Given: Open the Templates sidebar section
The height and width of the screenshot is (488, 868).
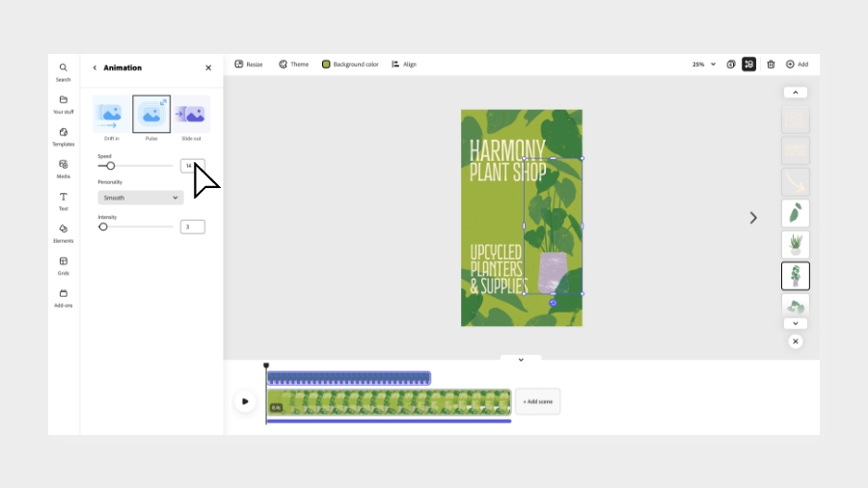Looking at the screenshot, I should tap(63, 136).
